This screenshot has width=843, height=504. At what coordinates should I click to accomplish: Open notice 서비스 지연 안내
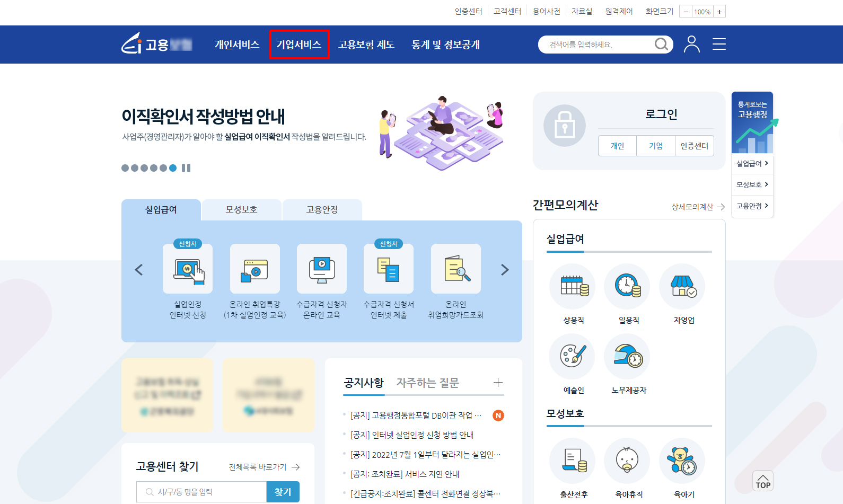405,474
